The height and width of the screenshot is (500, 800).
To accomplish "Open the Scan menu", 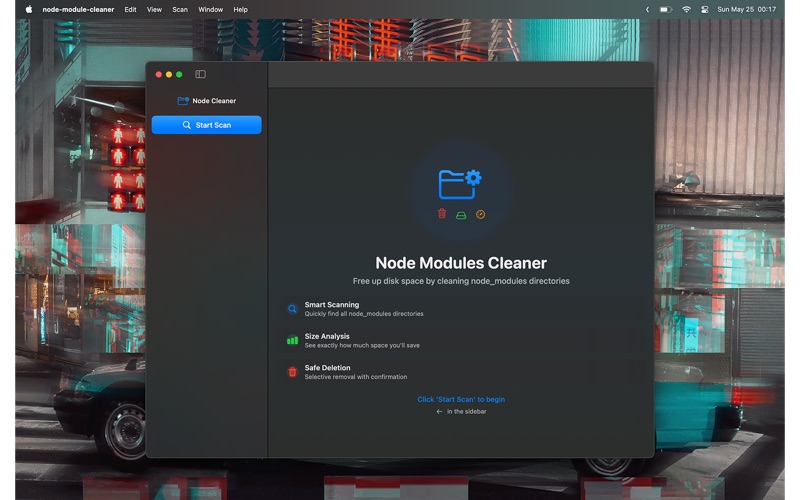I will click(x=180, y=9).
